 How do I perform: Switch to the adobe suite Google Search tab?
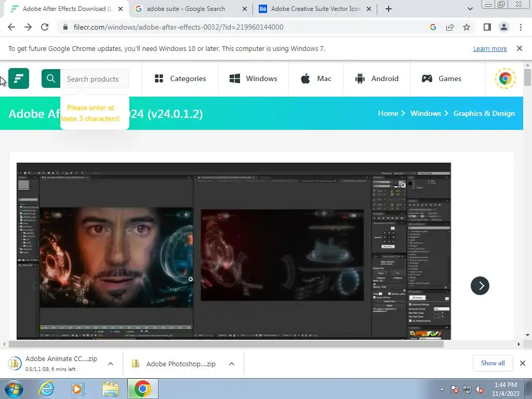186,9
